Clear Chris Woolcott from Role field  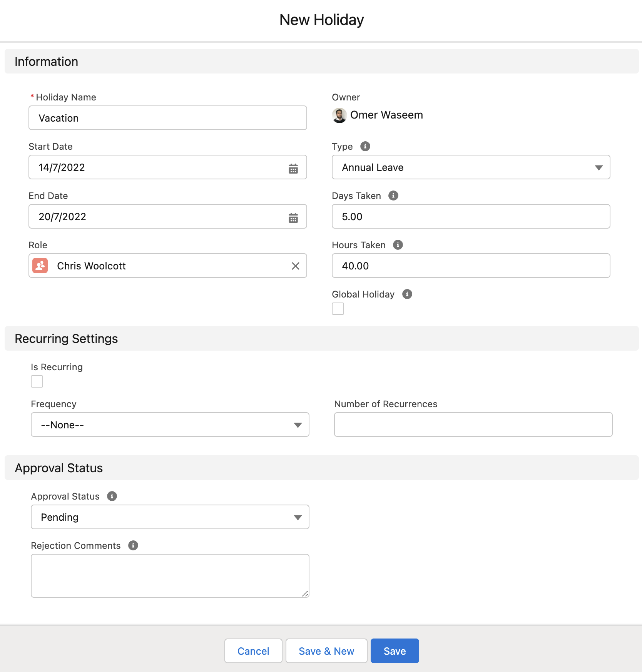tap(295, 266)
